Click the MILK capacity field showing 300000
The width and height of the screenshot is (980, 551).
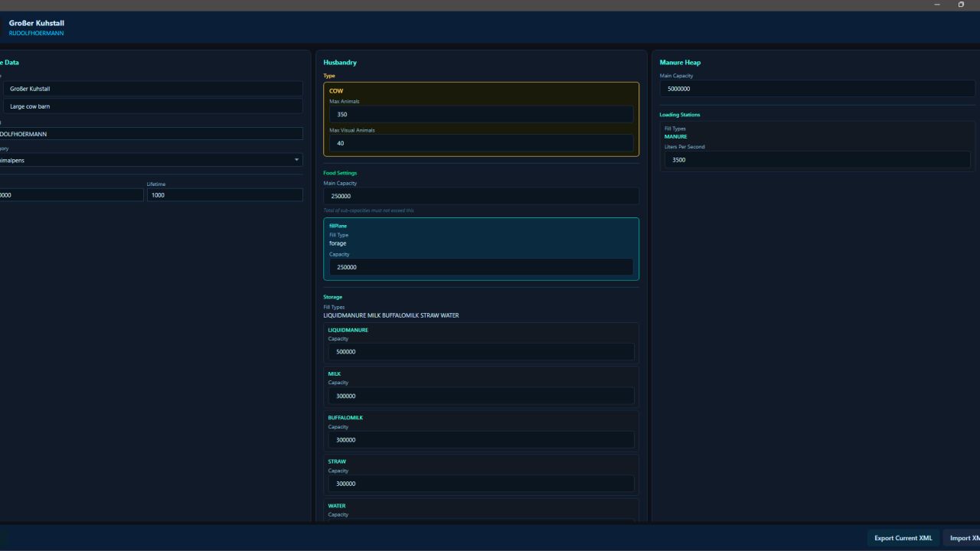click(x=481, y=396)
